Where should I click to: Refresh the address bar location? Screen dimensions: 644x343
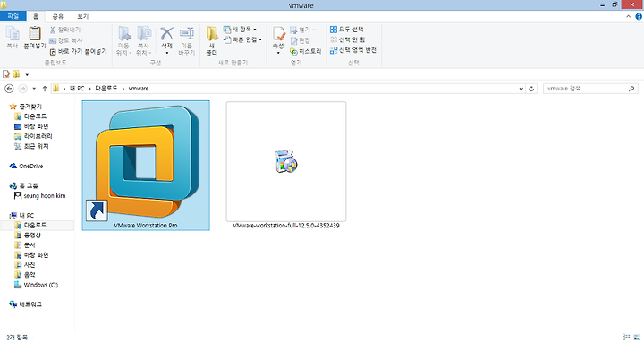531,89
